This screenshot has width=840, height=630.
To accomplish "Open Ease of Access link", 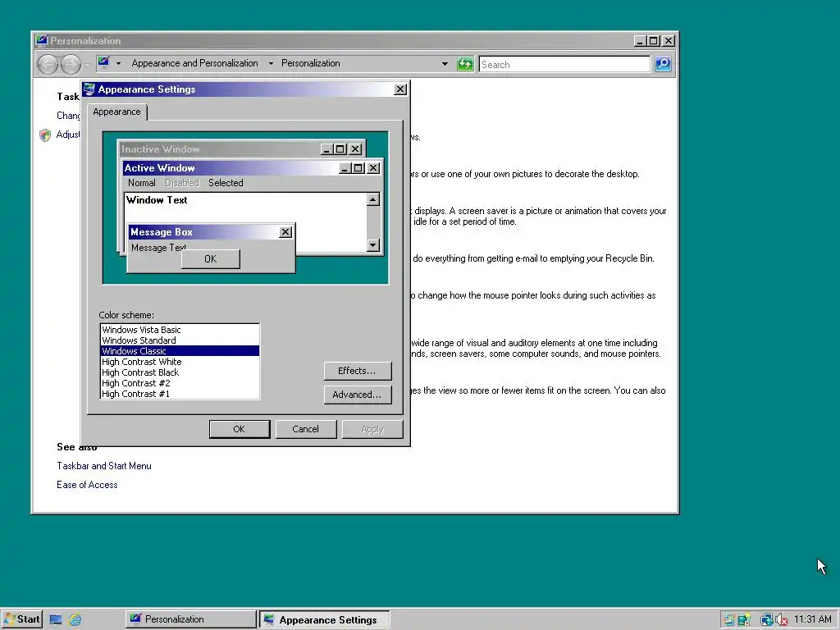I will click(87, 485).
